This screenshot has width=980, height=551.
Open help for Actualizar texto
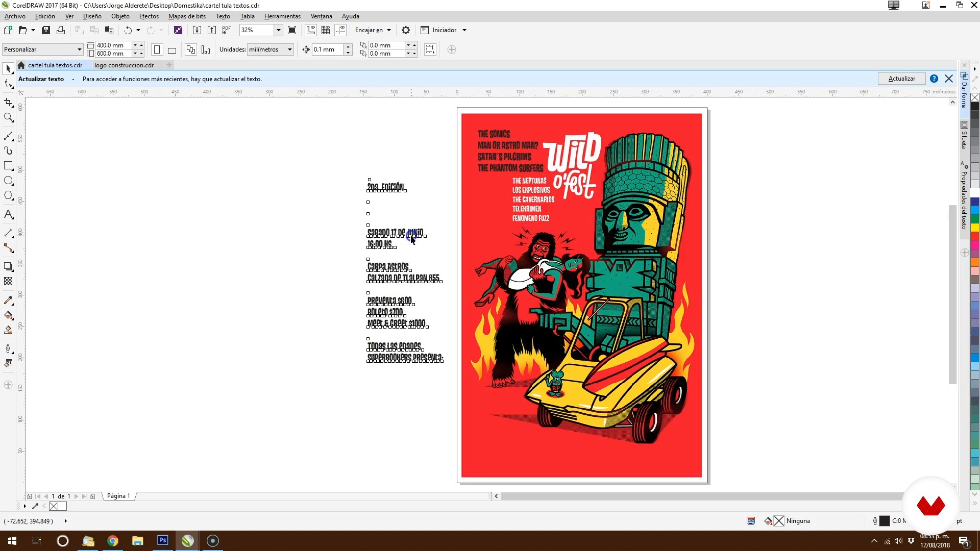[x=934, y=79]
